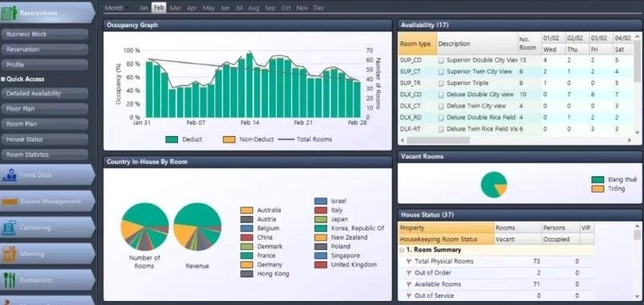Screen dimensions: 644x305
Task: Open the Profile sidebar button
Action: click(44, 65)
